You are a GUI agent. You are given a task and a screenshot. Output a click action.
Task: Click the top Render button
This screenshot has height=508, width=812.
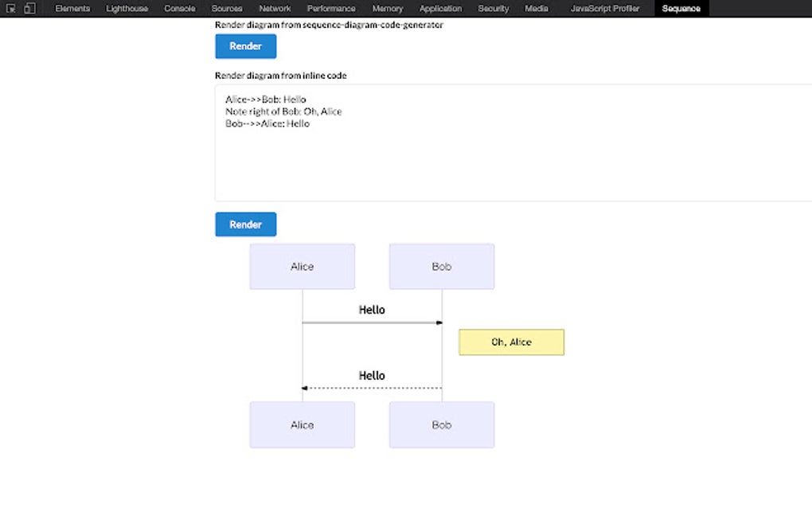[x=245, y=46]
